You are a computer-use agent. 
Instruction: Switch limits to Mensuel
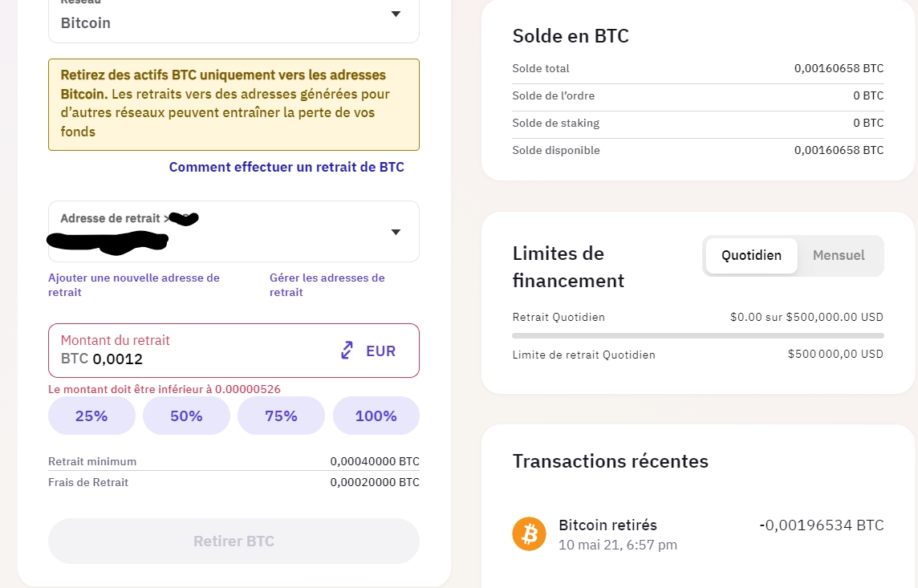click(839, 256)
